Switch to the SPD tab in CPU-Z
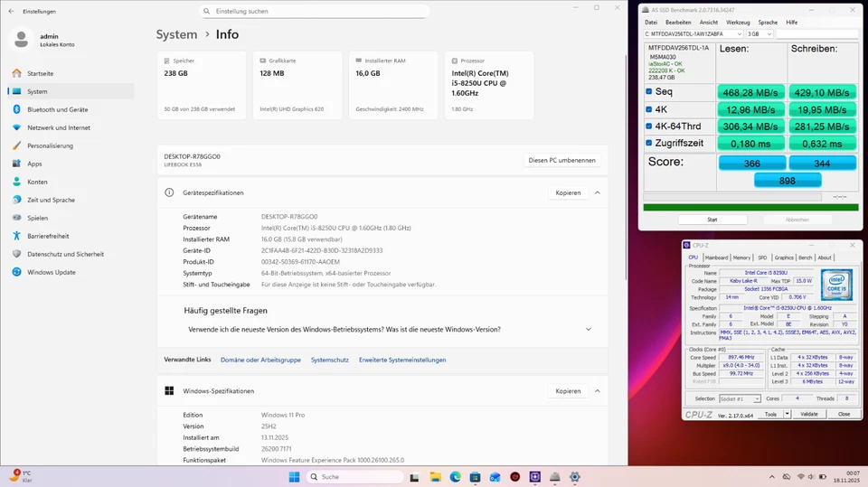 tap(762, 258)
